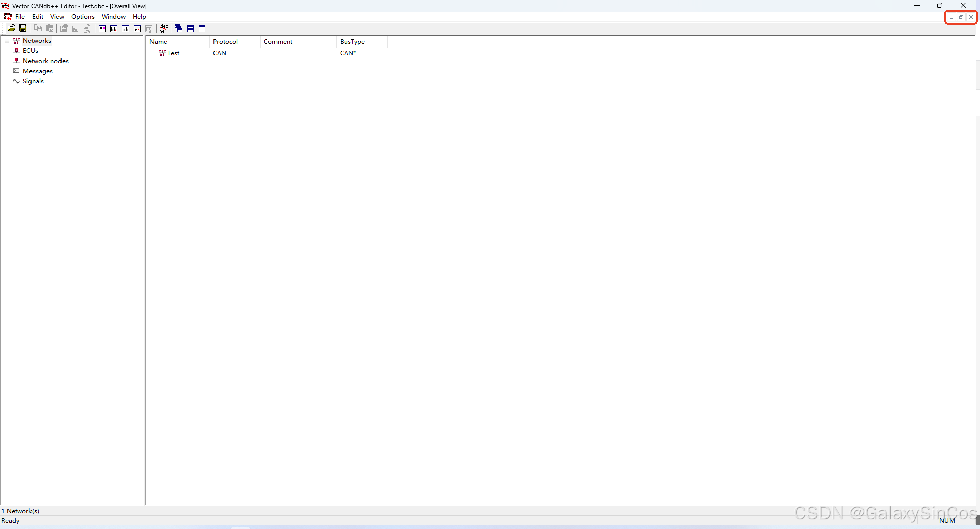This screenshot has height=529, width=980.
Task: Open the File menu
Action: 20,17
